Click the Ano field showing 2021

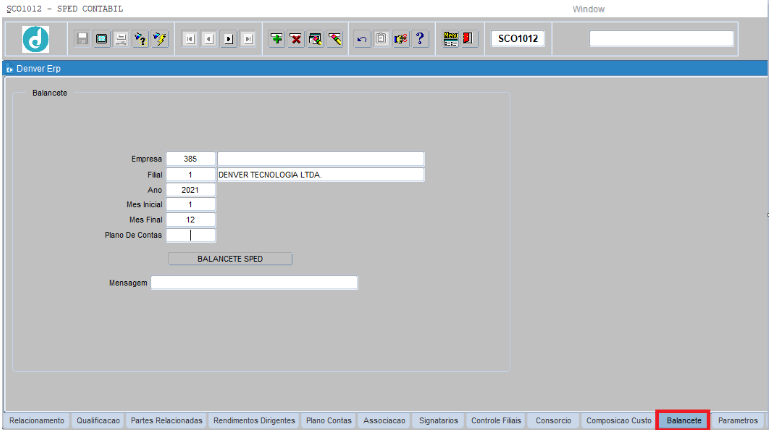click(x=191, y=190)
